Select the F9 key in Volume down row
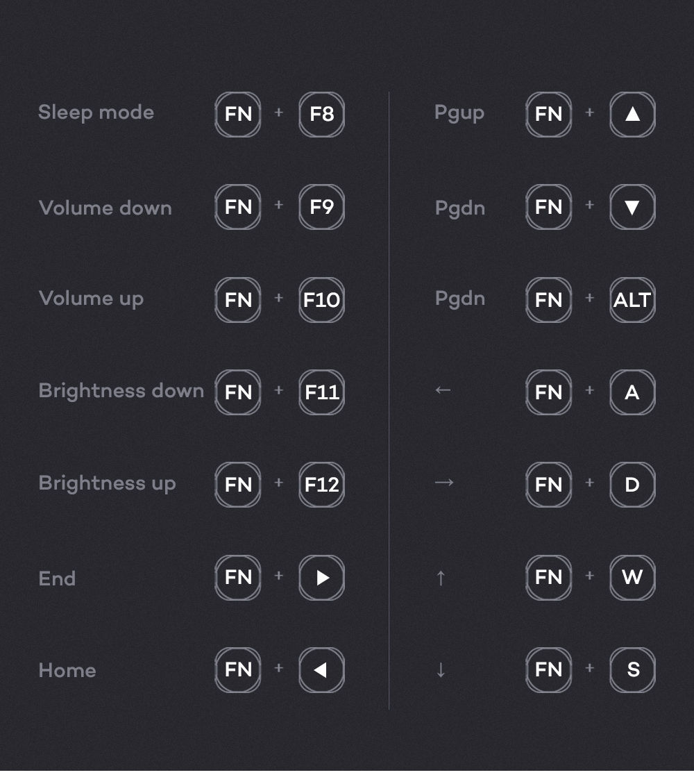The image size is (694, 784). (321, 207)
